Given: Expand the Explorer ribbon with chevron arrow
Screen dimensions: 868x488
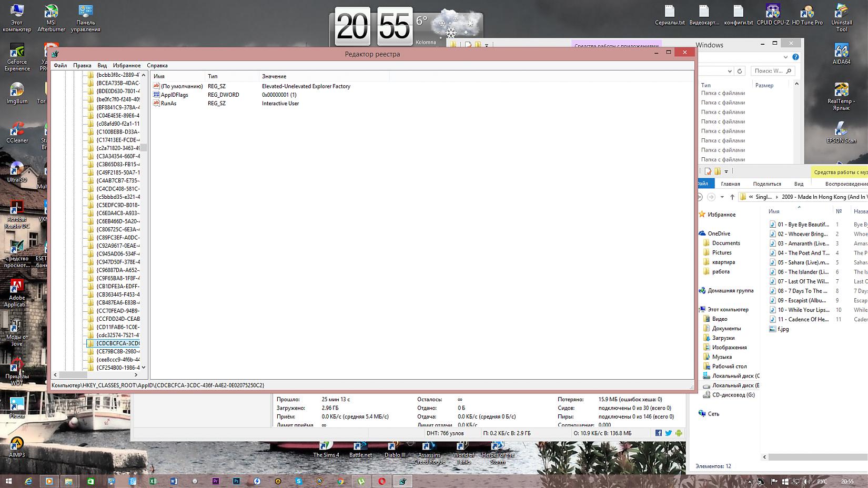Looking at the screenshot, I should [785, 57].
